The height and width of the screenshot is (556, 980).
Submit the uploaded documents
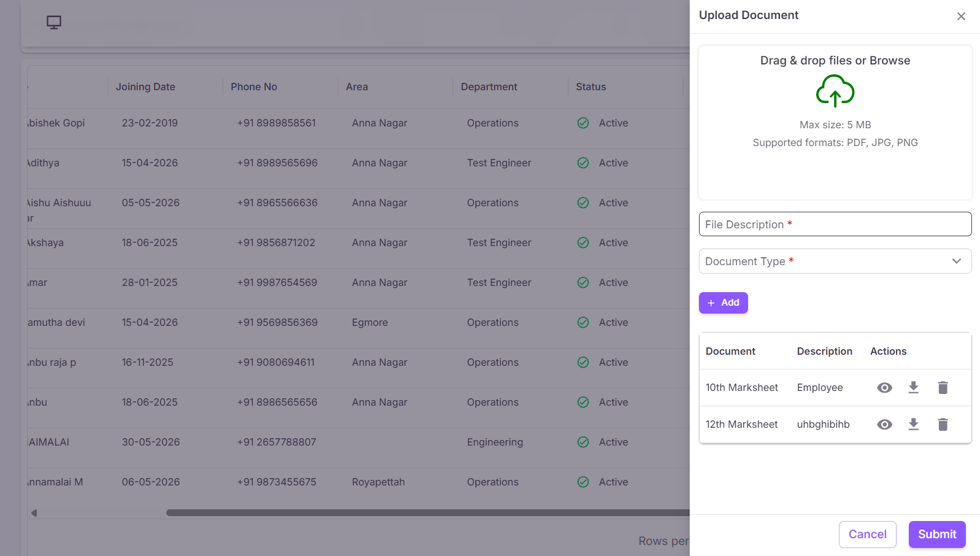tap(937, 535)
